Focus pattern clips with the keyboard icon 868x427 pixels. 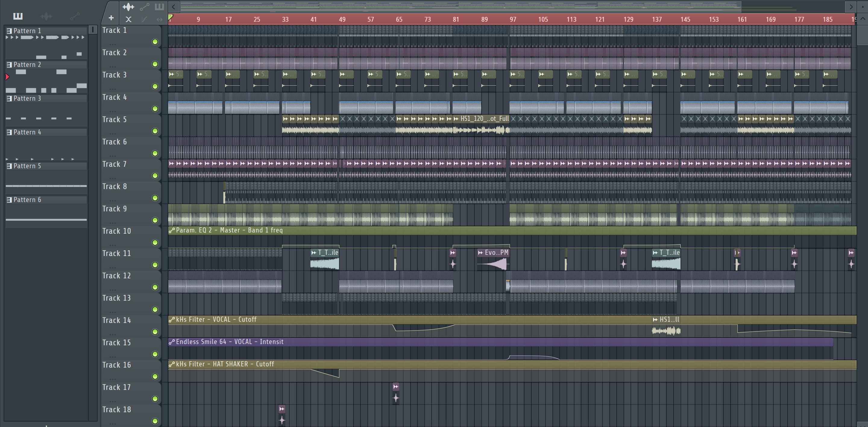[x=159, y=7]
